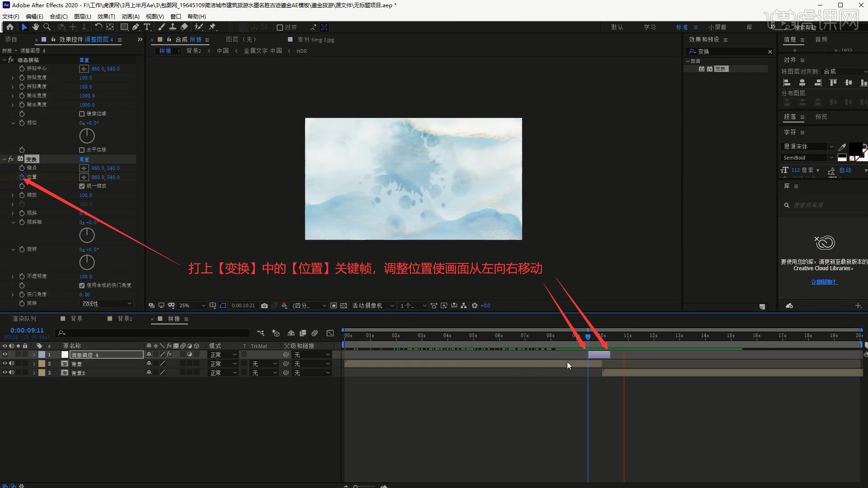Select the Type text tool
The width and height of the screenshot is (868, 488).
click(x=147, y=27)
